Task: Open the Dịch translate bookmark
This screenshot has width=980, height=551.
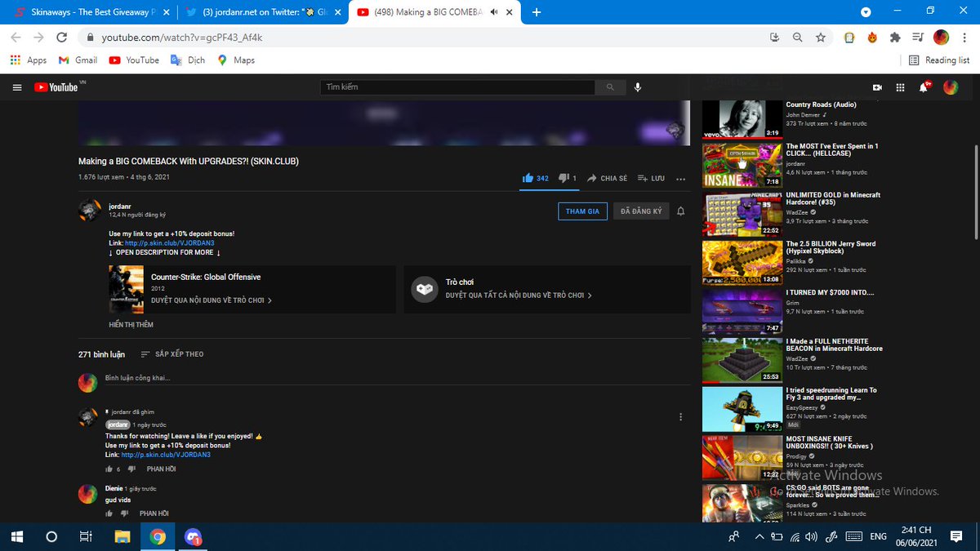Action: pos(188,60)
